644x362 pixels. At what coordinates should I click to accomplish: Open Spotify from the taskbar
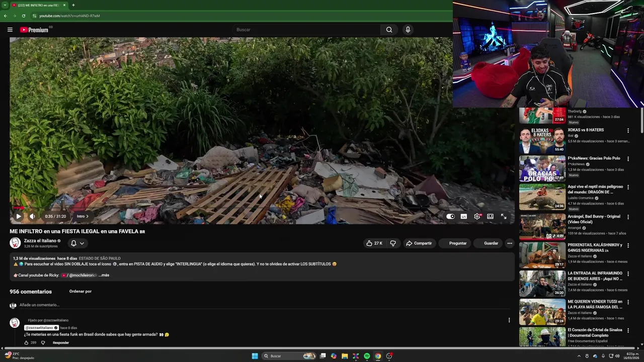tap(367, 356)
